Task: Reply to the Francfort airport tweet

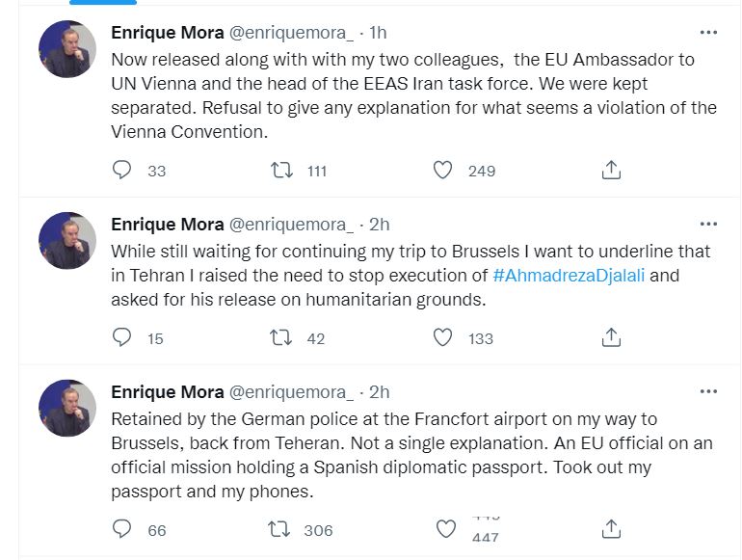Action: pos(122,529)
